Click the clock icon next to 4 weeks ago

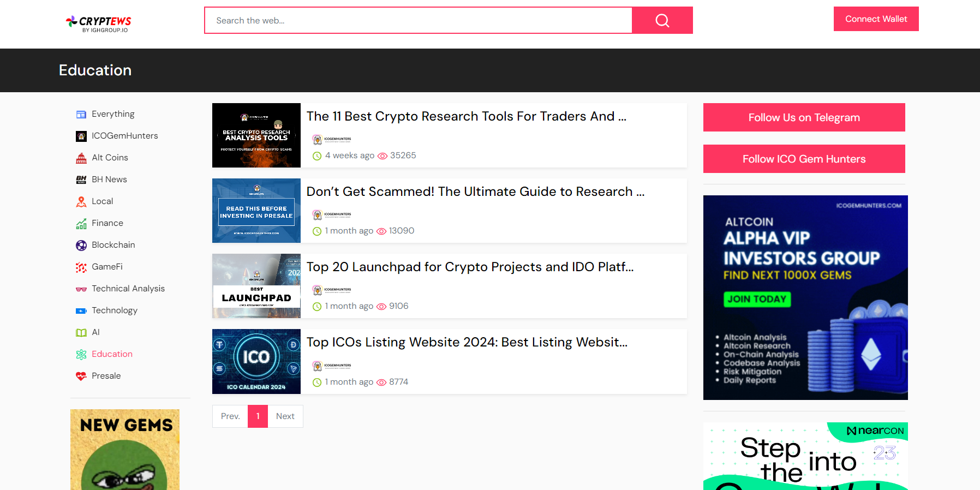pos(317,156)
